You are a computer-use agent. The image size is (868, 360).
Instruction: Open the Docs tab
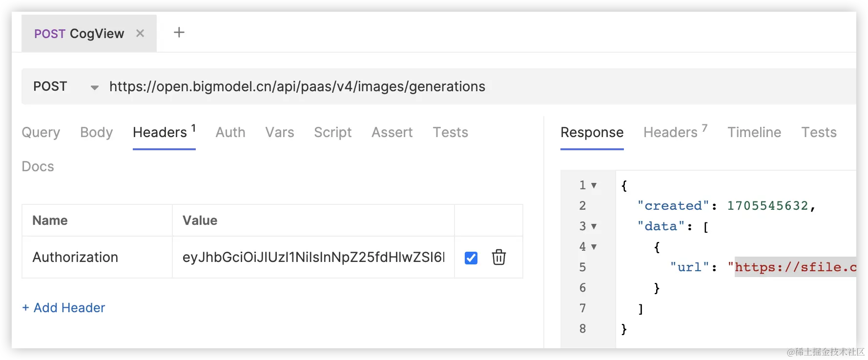point(38,166)
